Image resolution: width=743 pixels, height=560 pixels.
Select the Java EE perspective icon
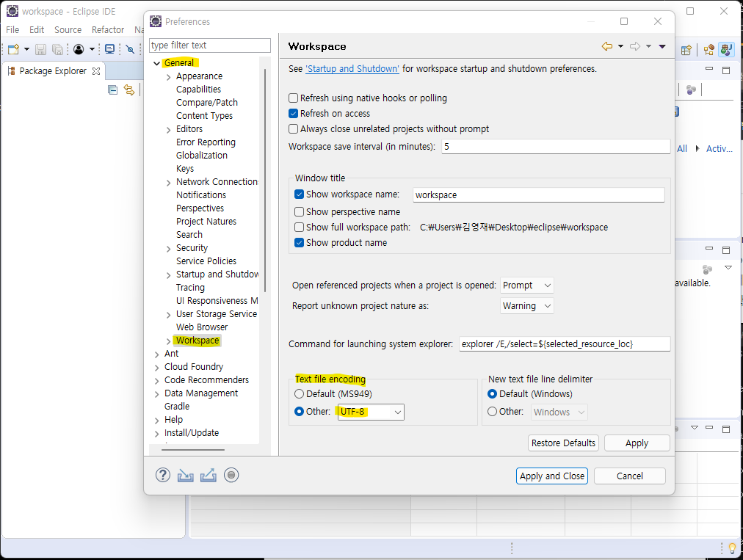point(709,50)
